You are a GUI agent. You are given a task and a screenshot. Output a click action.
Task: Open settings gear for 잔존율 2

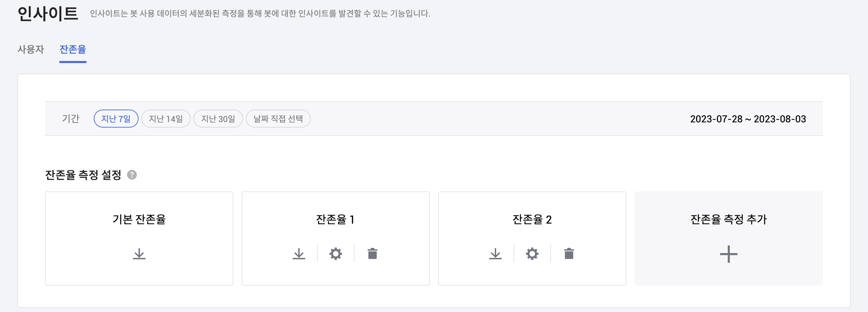532,254
